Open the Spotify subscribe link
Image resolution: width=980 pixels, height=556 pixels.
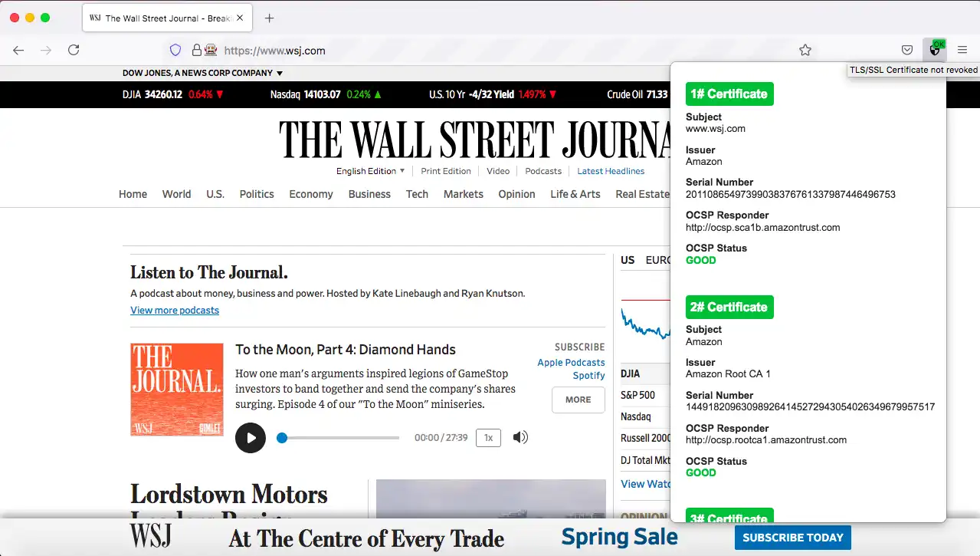point(588,375)
